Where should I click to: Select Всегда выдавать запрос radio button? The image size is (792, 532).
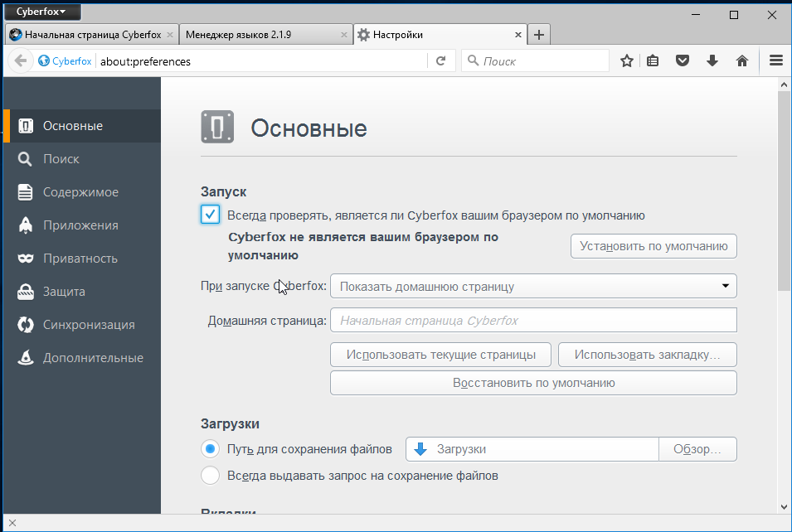[210, 476]
